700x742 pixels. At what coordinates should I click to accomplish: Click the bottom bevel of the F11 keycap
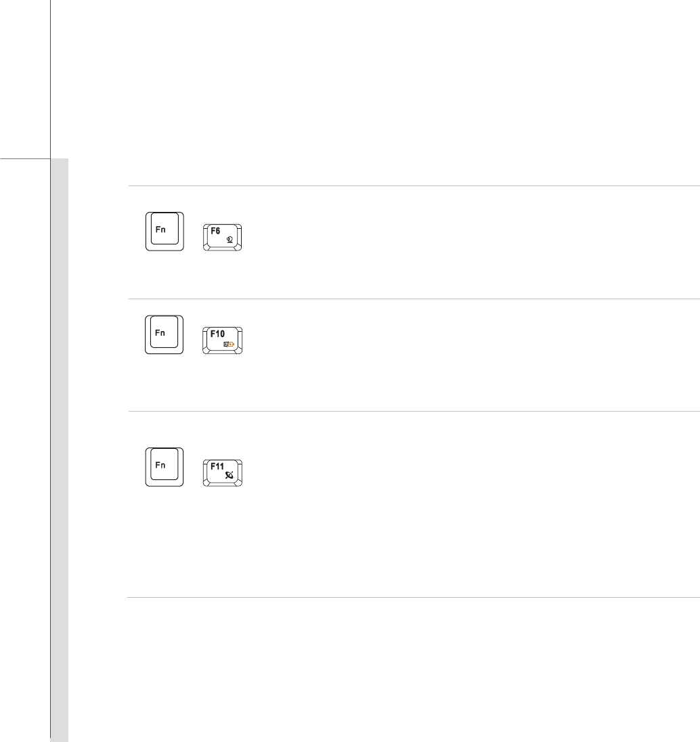223,484
